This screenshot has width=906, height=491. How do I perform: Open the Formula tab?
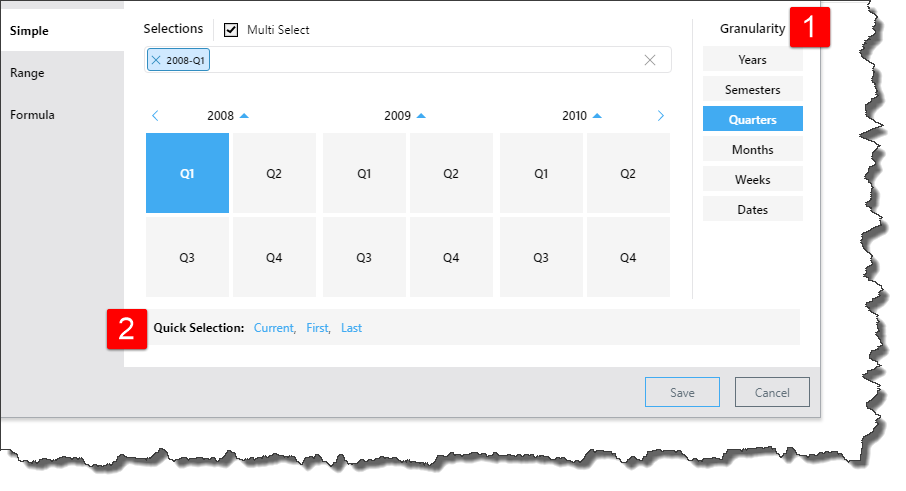point(33,115)
